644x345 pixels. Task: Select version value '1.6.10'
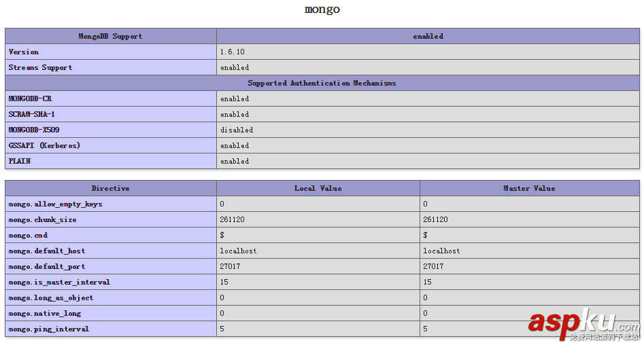[232, 52]
